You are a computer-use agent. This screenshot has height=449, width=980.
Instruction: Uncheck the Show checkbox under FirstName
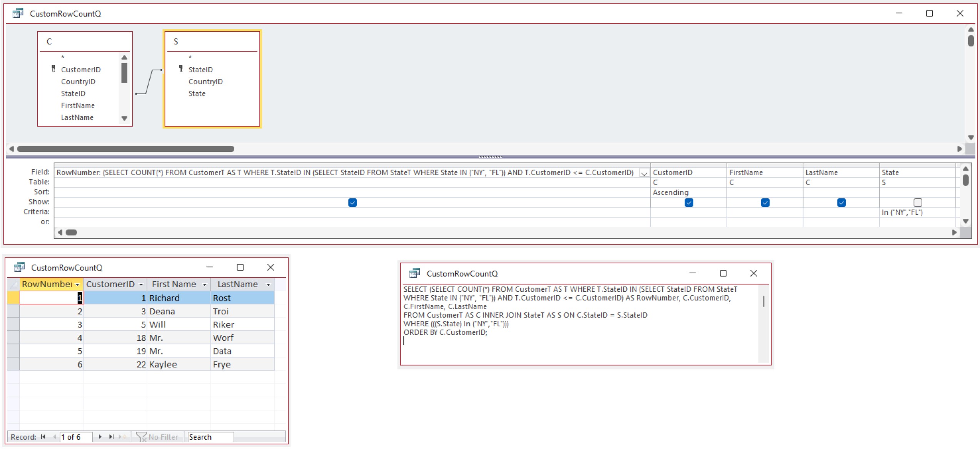(765, 202)
